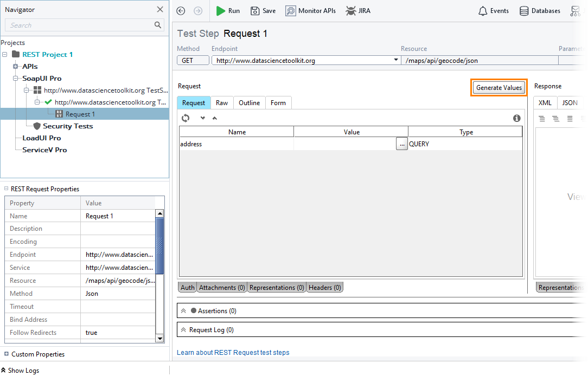Click the TestSuite grid icon
The height and width of the screenshot is (376, 588).
pyautogui.click(x=37, y=90)
